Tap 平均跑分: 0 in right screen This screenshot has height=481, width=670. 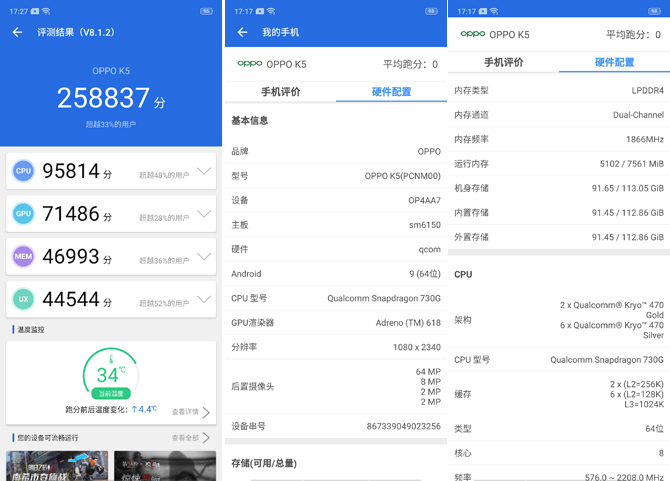click(x=633, y=34)
